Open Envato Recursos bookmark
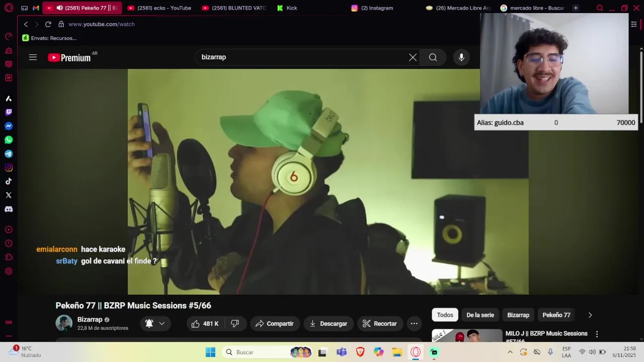This screenshot has width=644, height=362. pyautogui.click(x=49, y=38)
